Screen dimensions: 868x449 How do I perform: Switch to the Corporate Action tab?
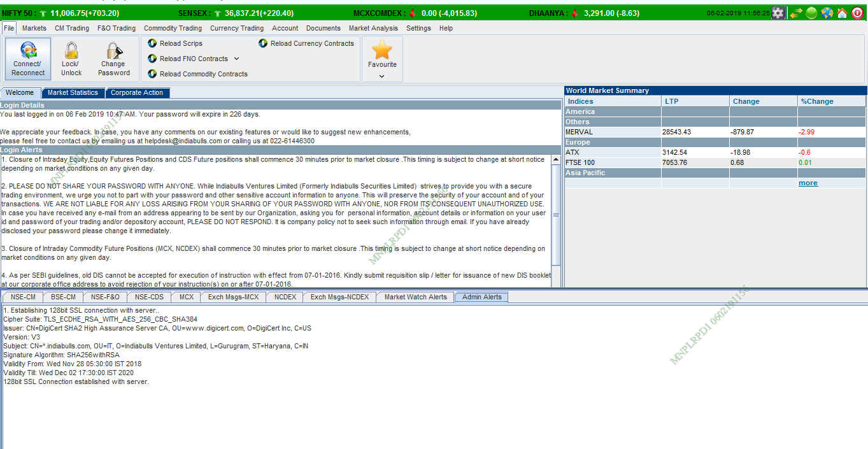pos(137,93)
